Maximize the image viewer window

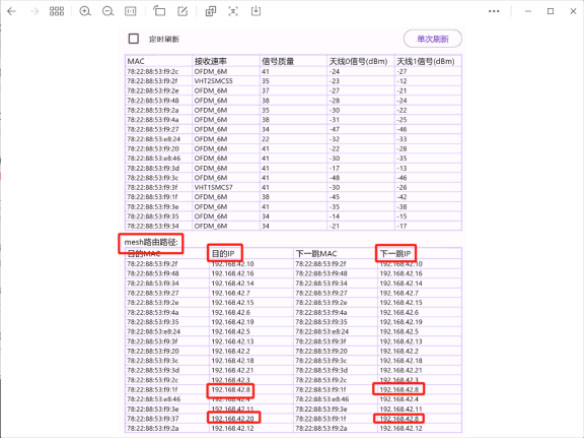(551, 11)
